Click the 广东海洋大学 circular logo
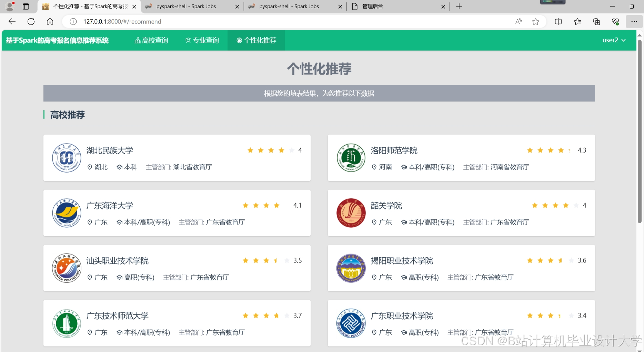Viewport: 644px width, 352px height. [x=66, y=213]
